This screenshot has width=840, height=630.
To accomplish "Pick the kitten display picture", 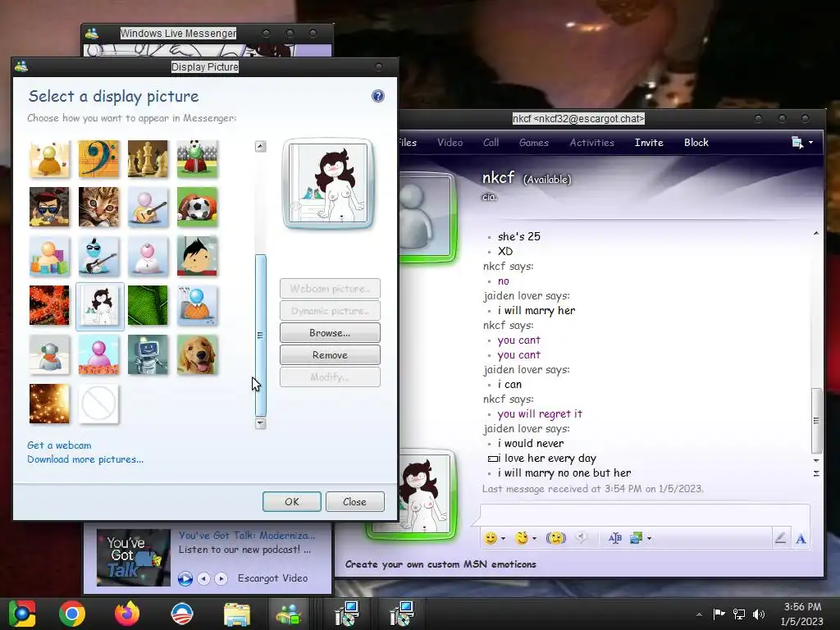I will [98, 208].
